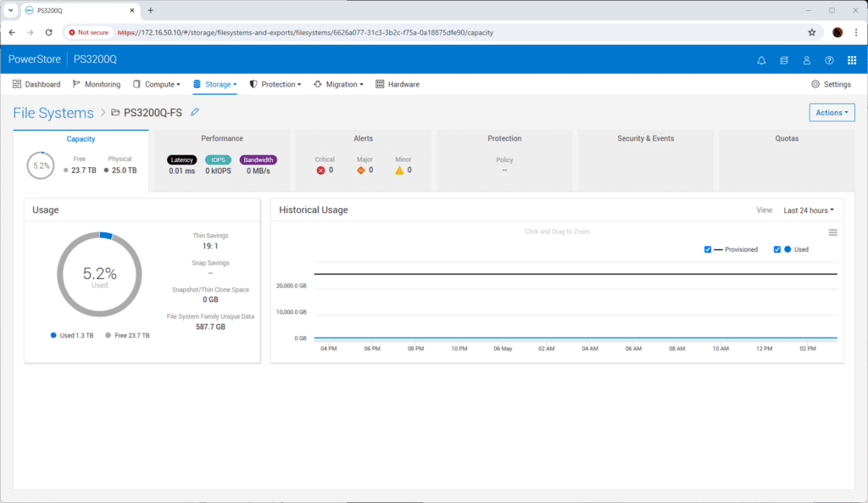Viewport: 868px width, 503px height.
Task: Click the small 5.2% capacity ring
Action: point(41,165)
